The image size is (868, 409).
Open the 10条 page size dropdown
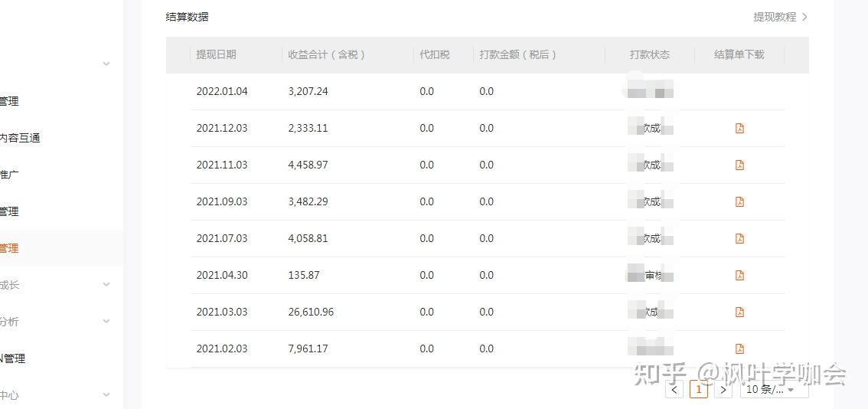pos(774,390)
